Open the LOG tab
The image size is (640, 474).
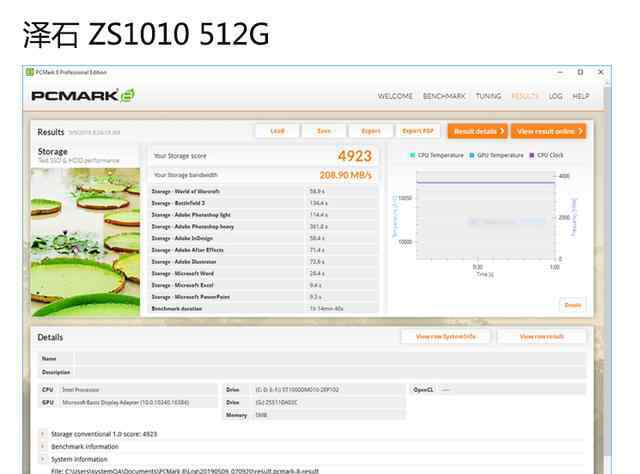pyautogui.click(x=555, y=96)
